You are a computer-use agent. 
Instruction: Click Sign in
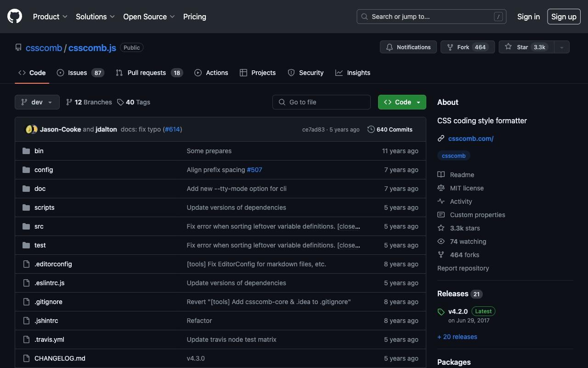click(x=528, y=17)
